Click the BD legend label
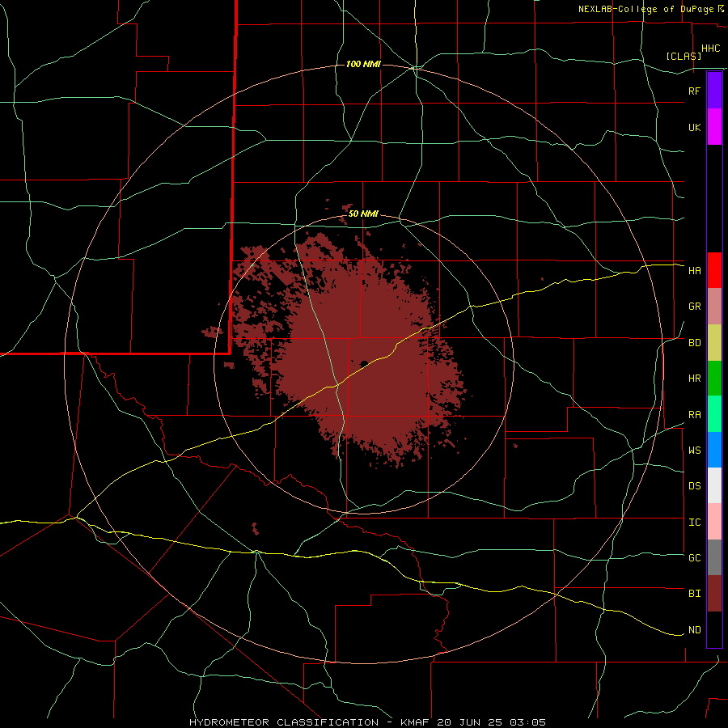This screenshot has height=728, width=728. pyautogui.click(x=694, y=343)
